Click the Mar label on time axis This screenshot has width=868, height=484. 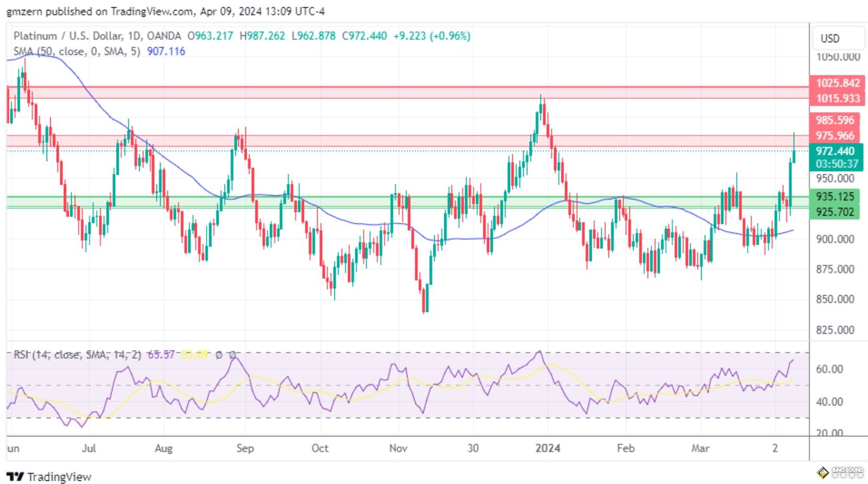coord(700,448)
